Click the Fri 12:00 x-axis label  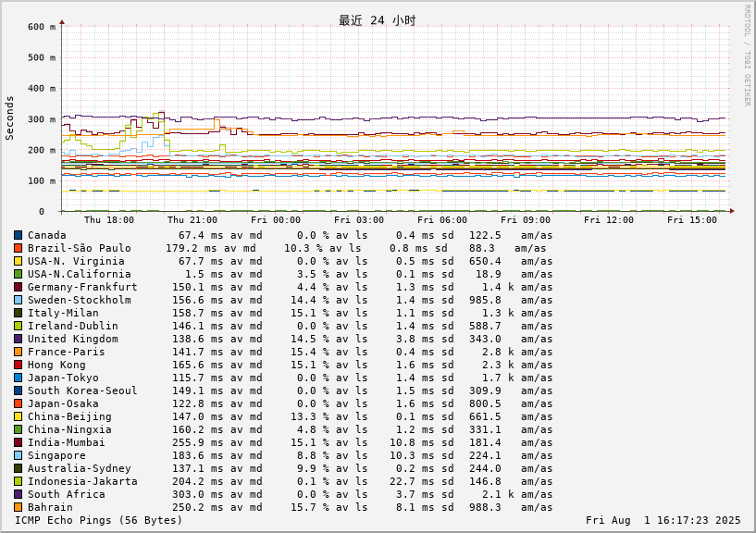(x=609, y=220)
